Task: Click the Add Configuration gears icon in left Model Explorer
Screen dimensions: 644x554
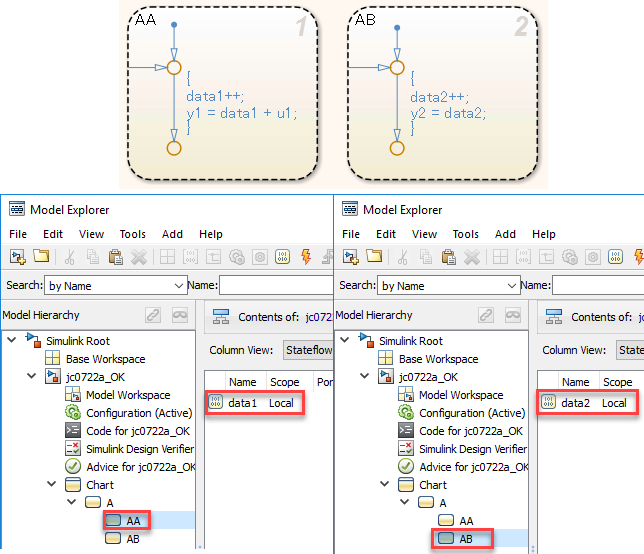Action: (x=237, y=257)
